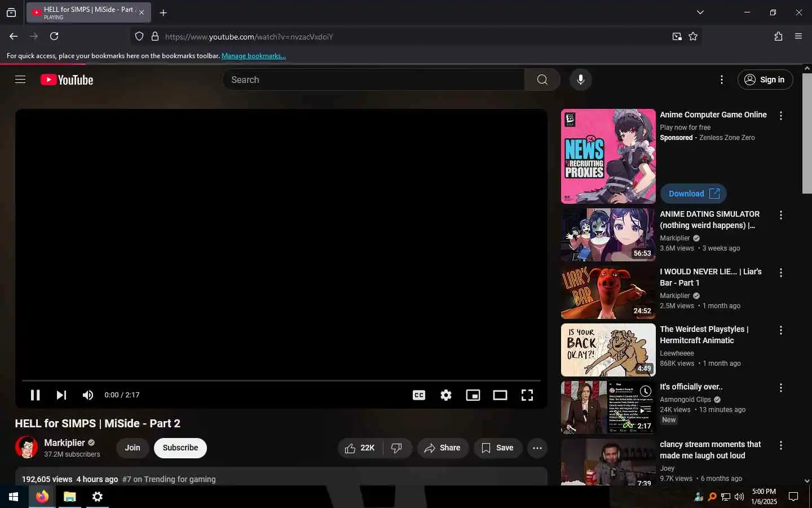Download the Zenless Zone Zero ad
Viewport: 812px width, 508px height.
pos(694,194)
